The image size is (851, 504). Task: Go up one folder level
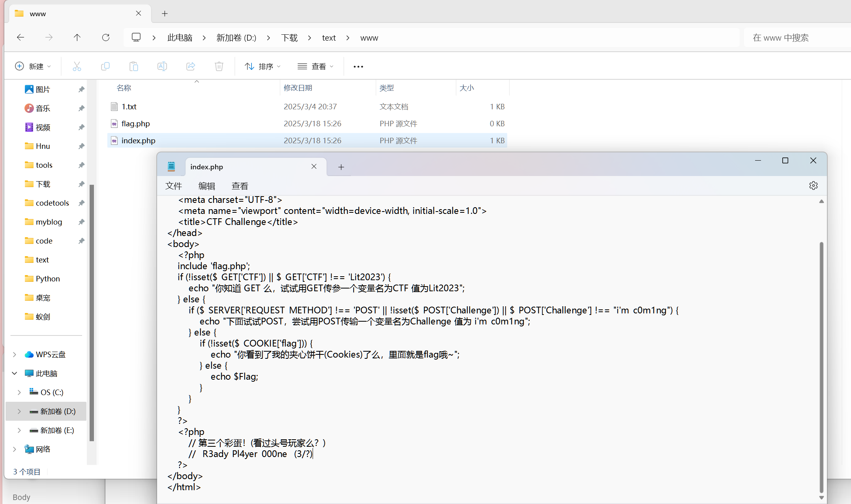77,37
